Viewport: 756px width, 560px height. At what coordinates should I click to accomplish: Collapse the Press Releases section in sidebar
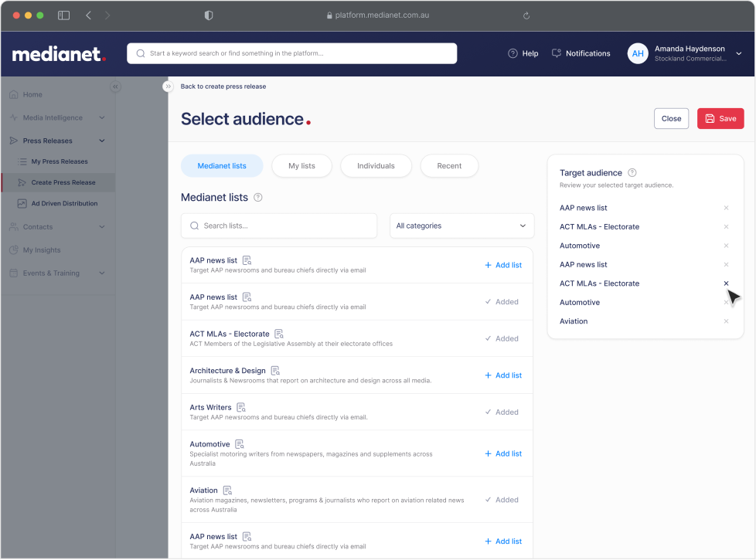click(101, 141)
